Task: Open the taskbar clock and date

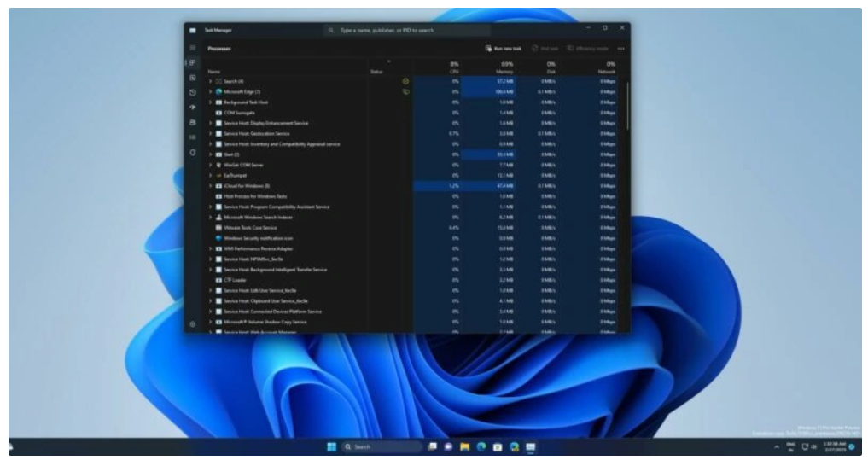Action: pyautogui.click(x=834, y=446)
